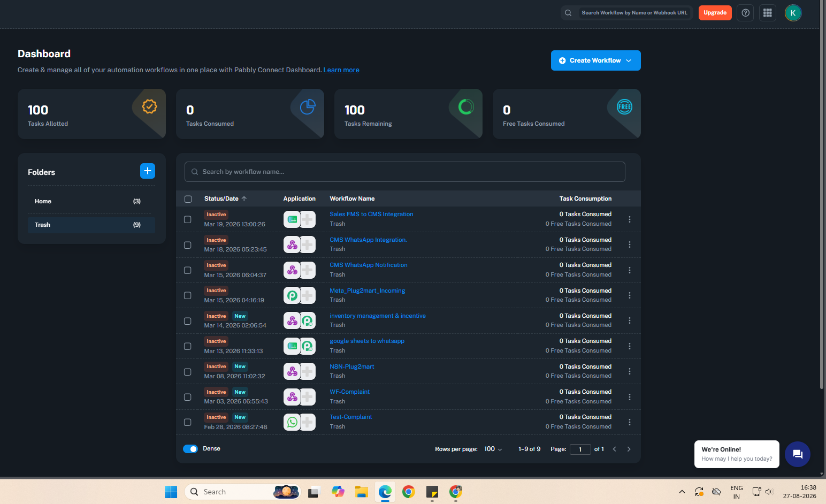826x504 pixels.
Task: Go to next page arrow in pagination
Action: [629, 449]
